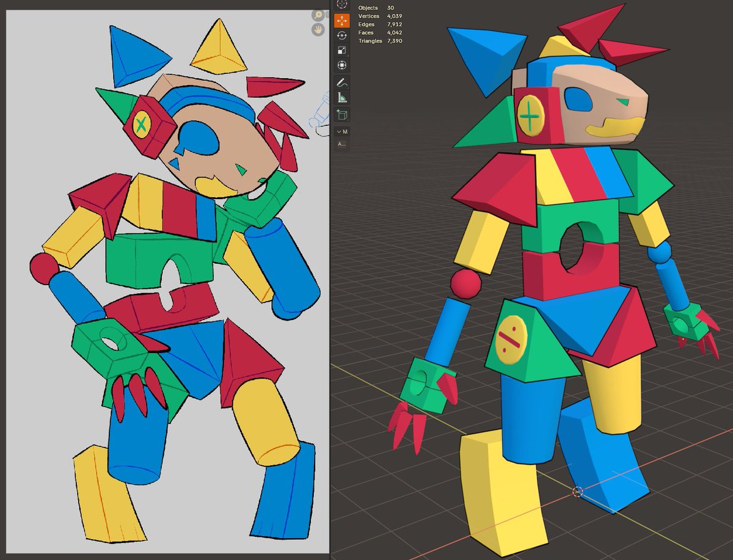This screenshot has width=733, height=560.
Task: Click the 'Vertices 4,039' statistic text
Action: (x=379, y=16)
